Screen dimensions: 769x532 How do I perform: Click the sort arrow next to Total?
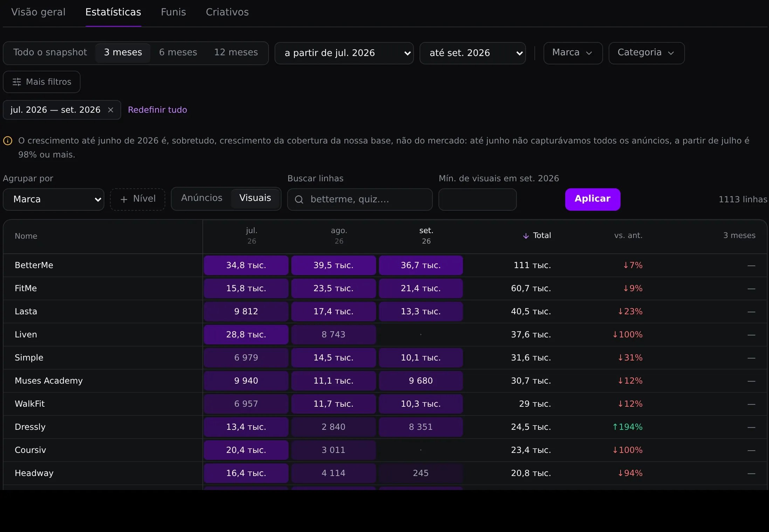click(x=526, y=236)
